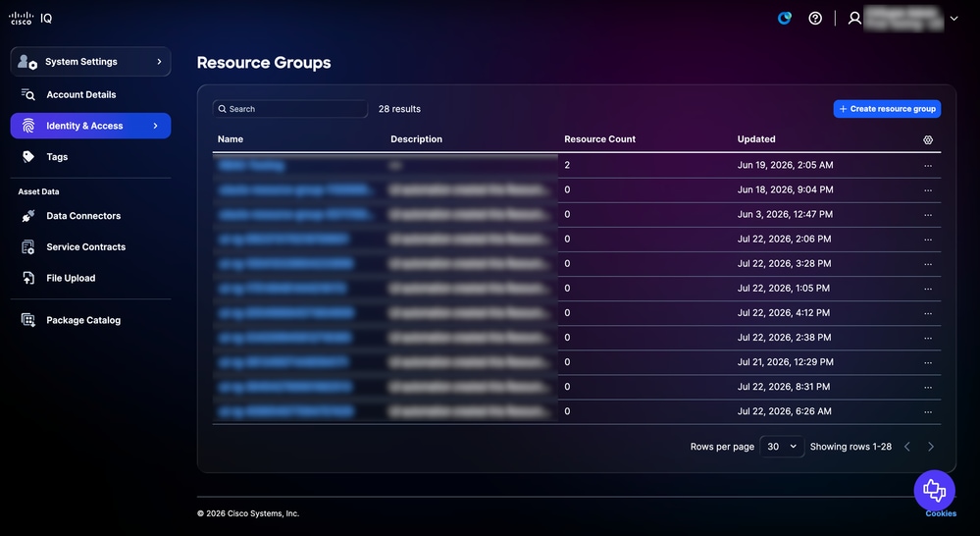Screen dimensions: 980x536
Task: Click the Resource Groups page heading
Action: pyautogui.click(x=264, y=63)
